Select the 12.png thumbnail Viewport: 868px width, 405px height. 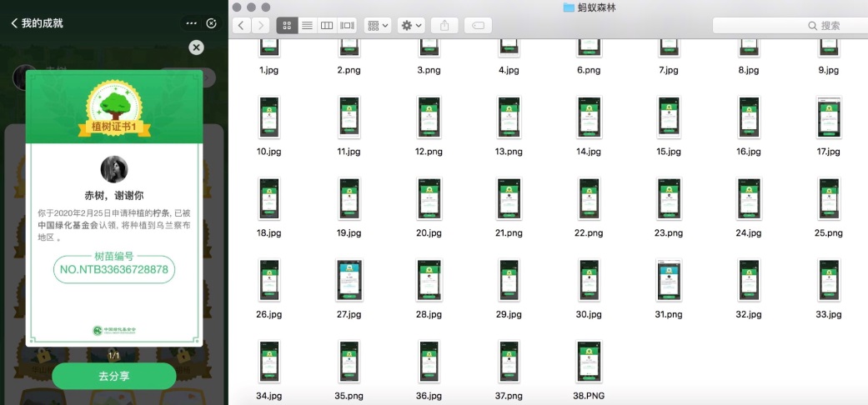[x=429, y=117]
